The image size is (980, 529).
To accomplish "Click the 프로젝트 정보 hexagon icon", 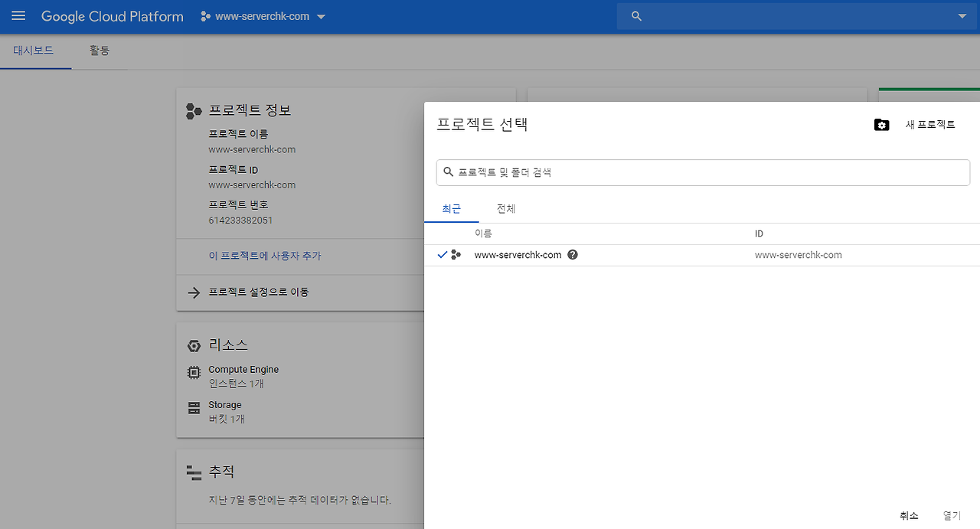I will coord(193,110).
